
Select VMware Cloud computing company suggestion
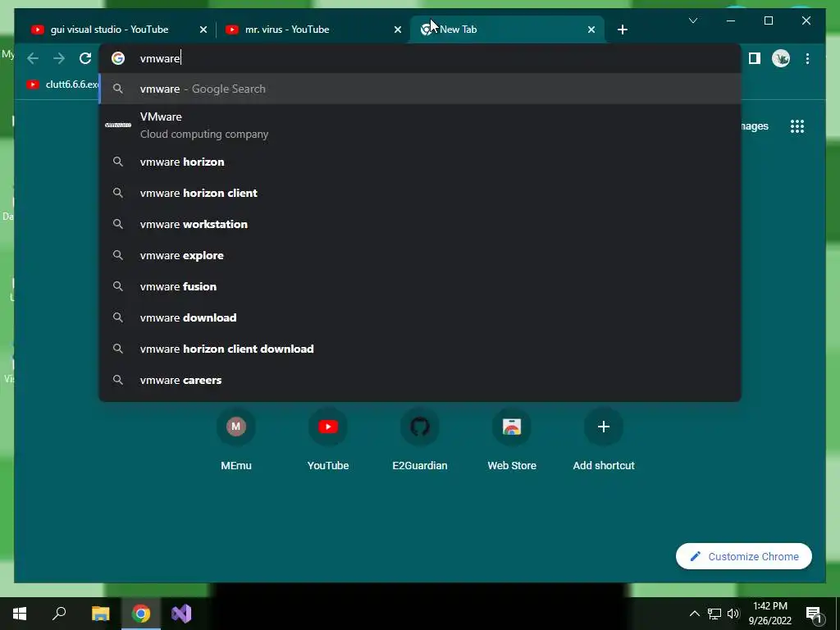(x=420, y=126)
